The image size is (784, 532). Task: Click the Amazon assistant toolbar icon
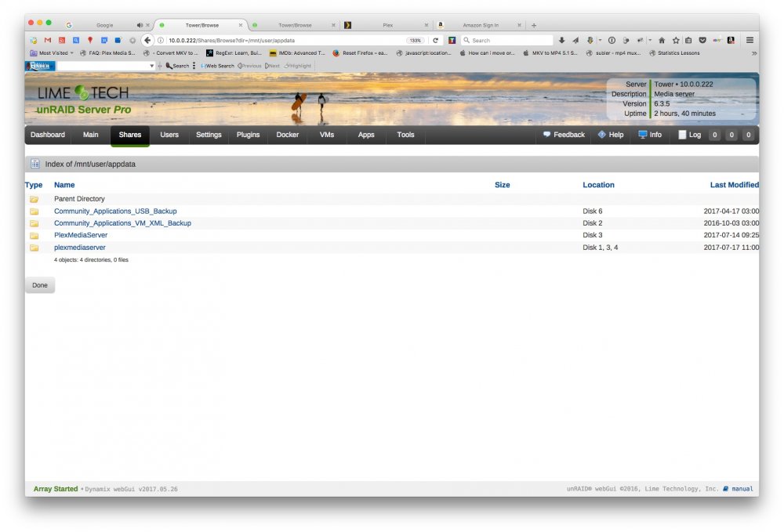pos(731,41)
